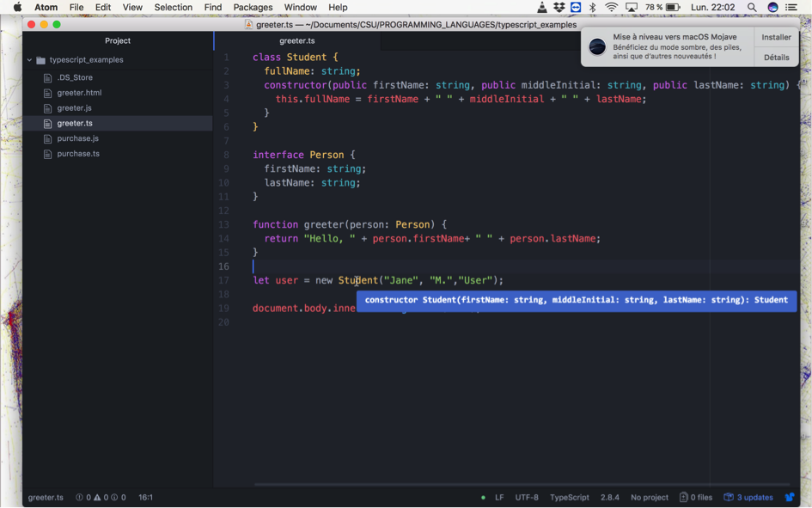This screenshot has height=508, width=812.
Task: Activate the Siri icon
Action: (772, 7)
